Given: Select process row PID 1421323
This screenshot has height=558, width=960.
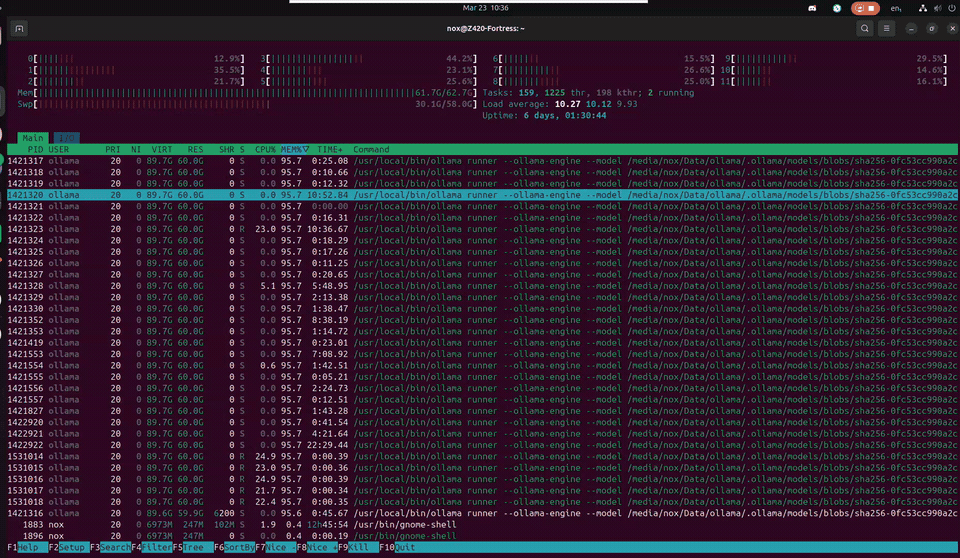Looking at the screenshot, I should pyautogui.click(x=482, y=229).
